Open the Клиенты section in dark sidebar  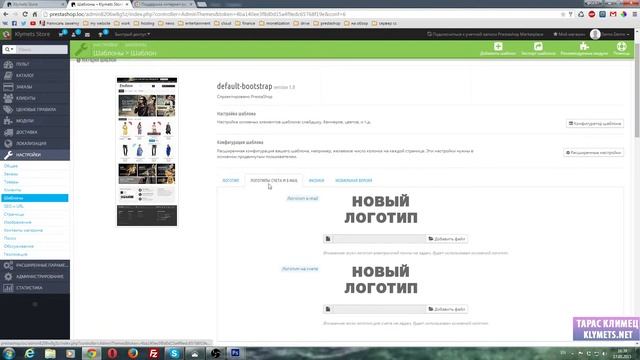[x=35, y=98]
